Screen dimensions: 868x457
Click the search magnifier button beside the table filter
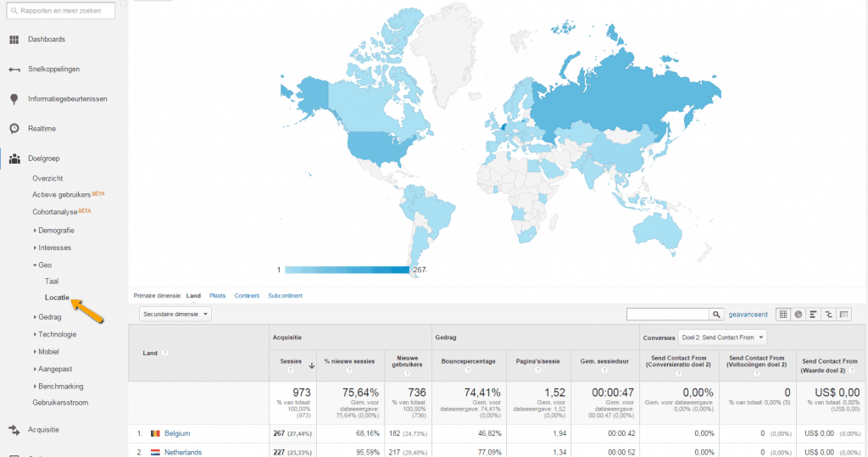point(716,314)
